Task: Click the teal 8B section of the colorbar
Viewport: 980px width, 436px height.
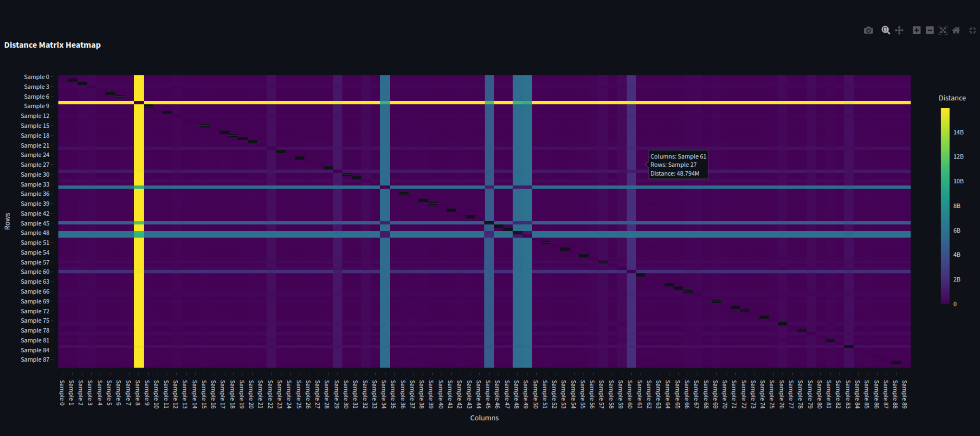Action: pyautogui.click(x=945, y=206)
